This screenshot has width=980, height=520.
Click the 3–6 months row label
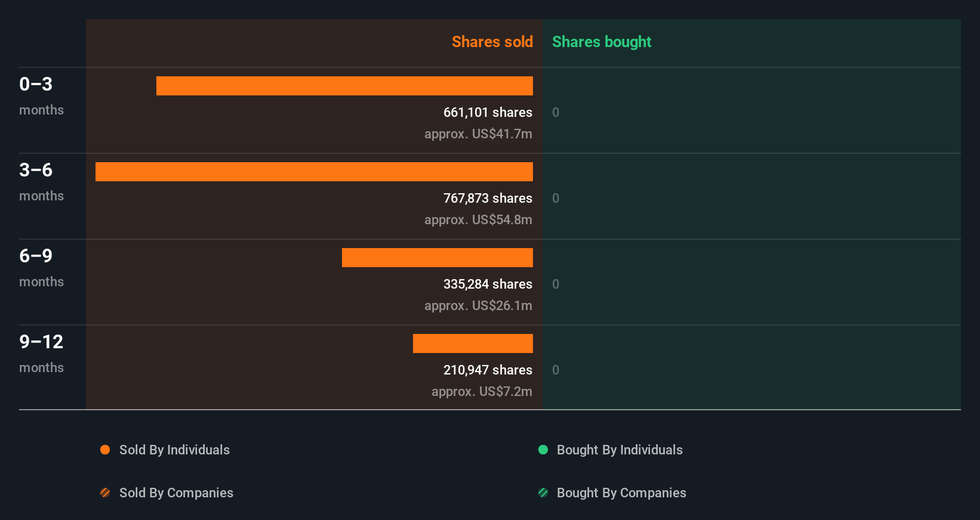point(41,182)
